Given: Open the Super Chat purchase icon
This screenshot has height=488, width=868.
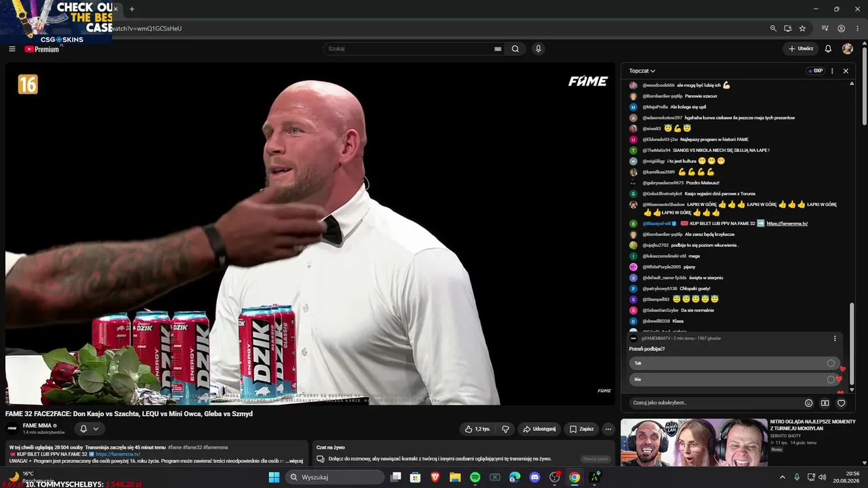Looking at the screenshot, I should click(825, 403).
